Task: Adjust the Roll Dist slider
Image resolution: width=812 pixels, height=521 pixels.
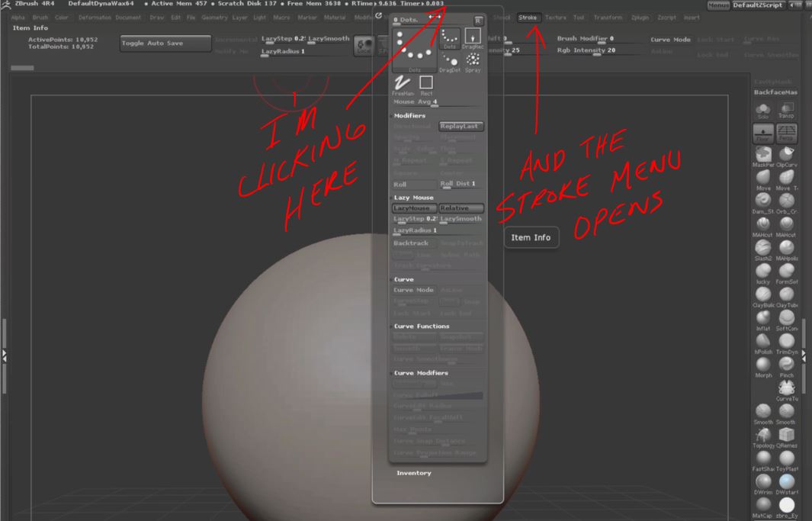Action: click(x=461, y=185)
